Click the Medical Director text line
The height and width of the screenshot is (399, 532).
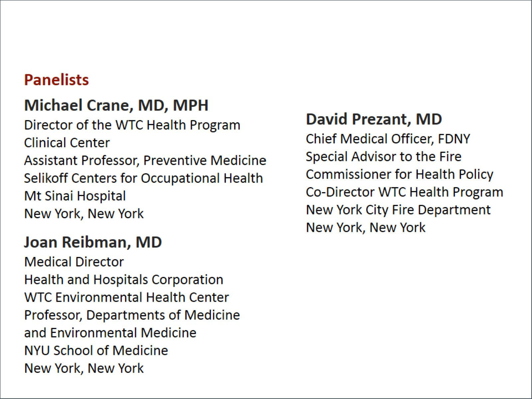(74, 262)
